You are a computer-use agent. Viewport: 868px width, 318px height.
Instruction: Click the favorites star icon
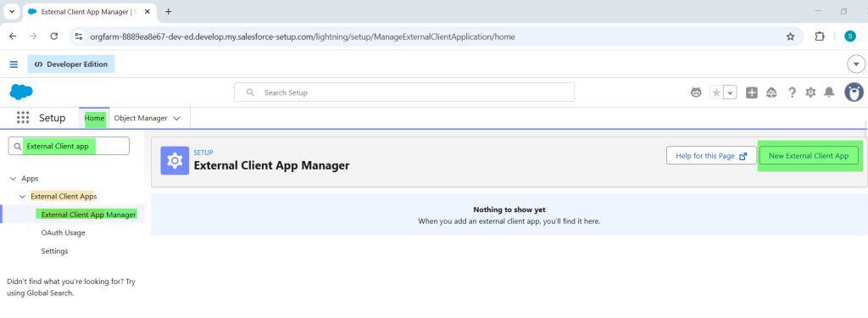pos(716,92)
